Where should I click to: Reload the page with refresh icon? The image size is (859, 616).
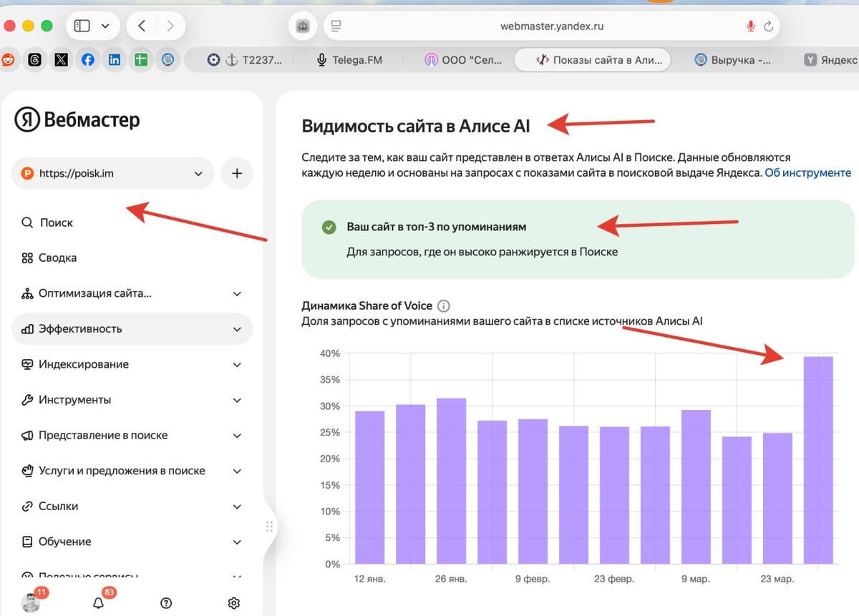769,26
